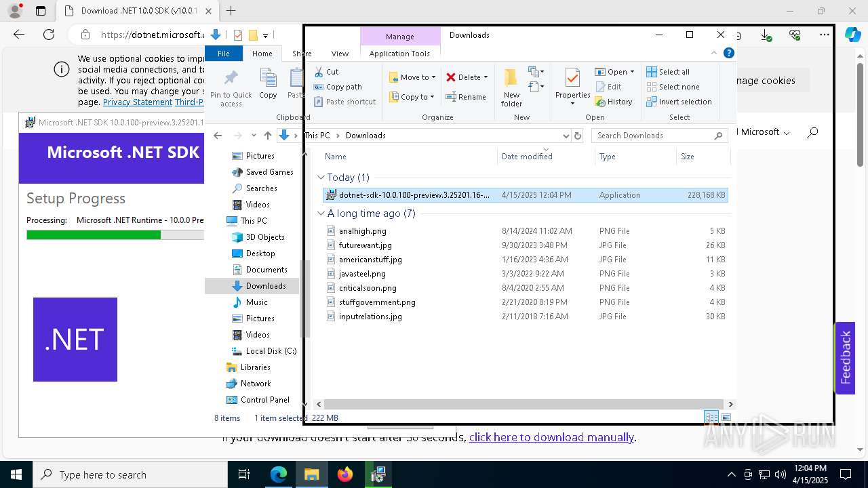Open the Application Tools tab
Image resolution: width=868 pixels, height=488 pixels.
399,54
